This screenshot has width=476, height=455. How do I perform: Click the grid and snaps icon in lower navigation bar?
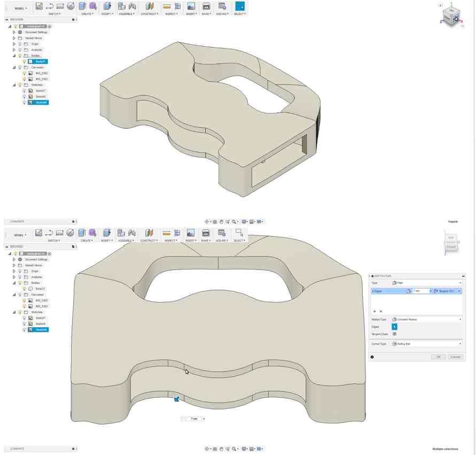click(x=252, y=449)
